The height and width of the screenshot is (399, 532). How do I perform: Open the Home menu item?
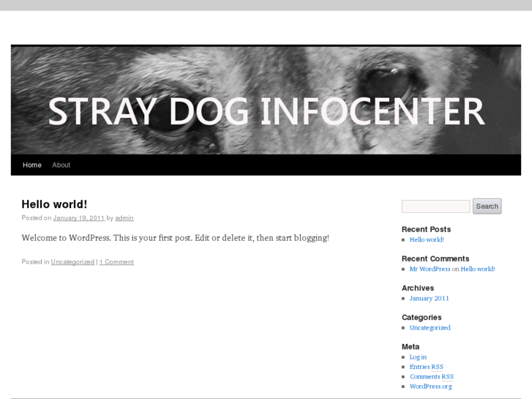point(32,165)
